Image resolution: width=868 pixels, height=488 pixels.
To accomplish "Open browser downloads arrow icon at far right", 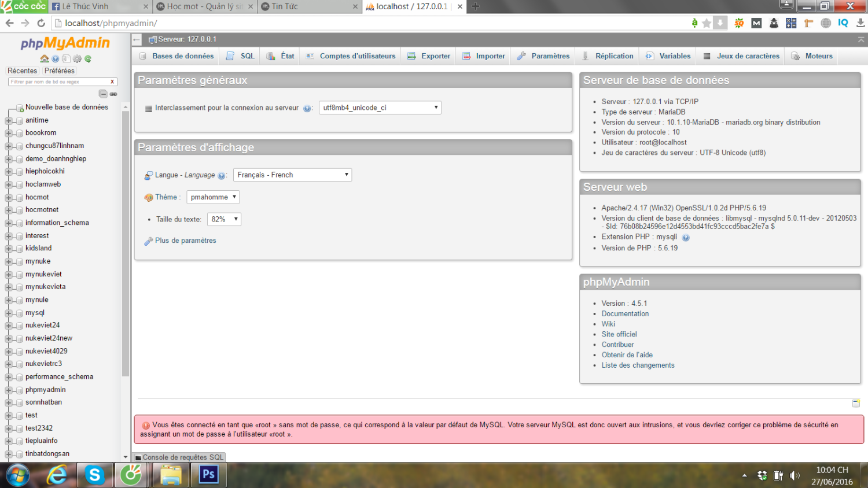I will point(860,23).
